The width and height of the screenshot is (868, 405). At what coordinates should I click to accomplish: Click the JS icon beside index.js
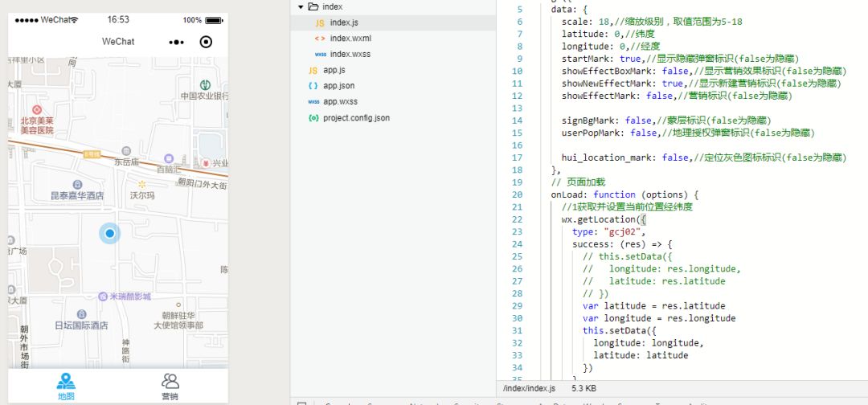click(x=320, y=23)
